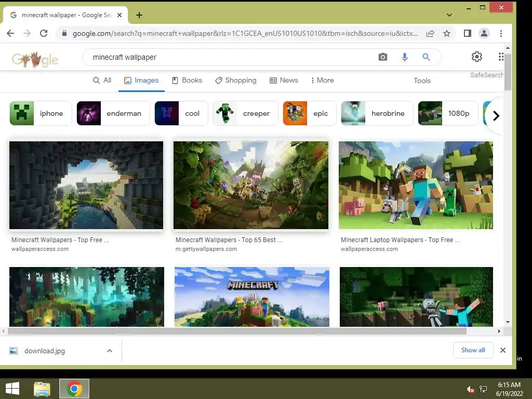Click the horizontal page scrollbar
532x399 pixels.
[x=237, y=331]
